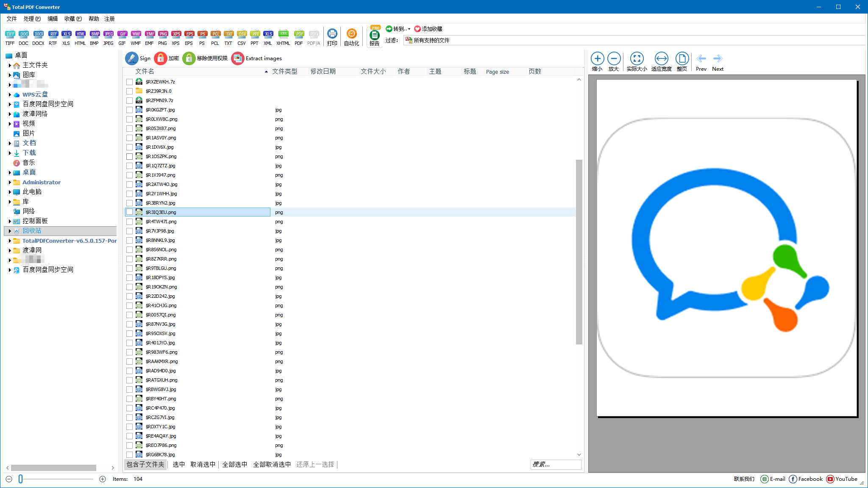Click 包含子文件夹 button
The image size is (868, 488).
pyautogui.click(x=145, y=464)
